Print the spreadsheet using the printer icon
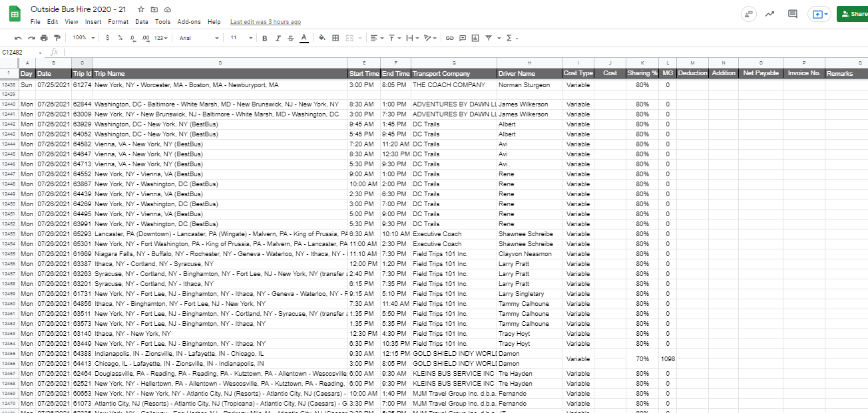Image resolution: width=868 pixels, height=413 pixels. (44, 38)
